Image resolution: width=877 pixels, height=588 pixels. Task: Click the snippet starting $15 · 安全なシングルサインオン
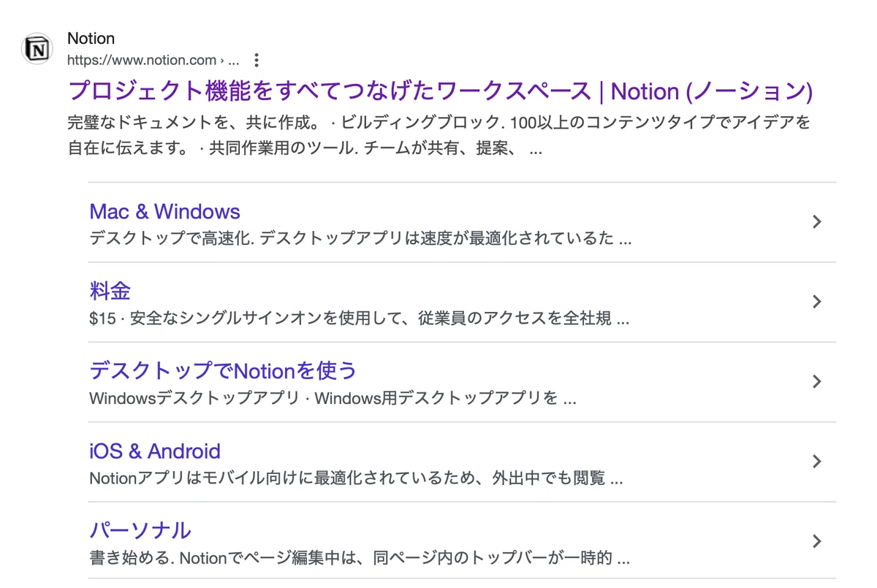[x=360, y=318]
